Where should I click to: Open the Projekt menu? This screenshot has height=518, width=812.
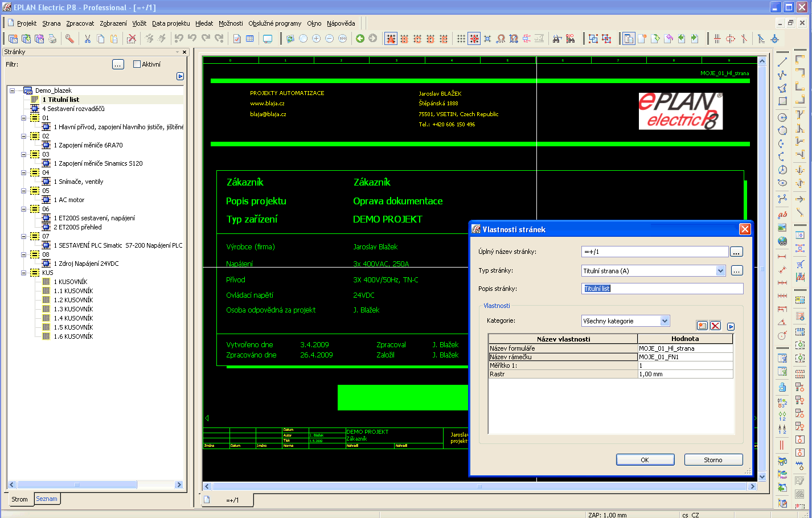(x=27, y=23)
